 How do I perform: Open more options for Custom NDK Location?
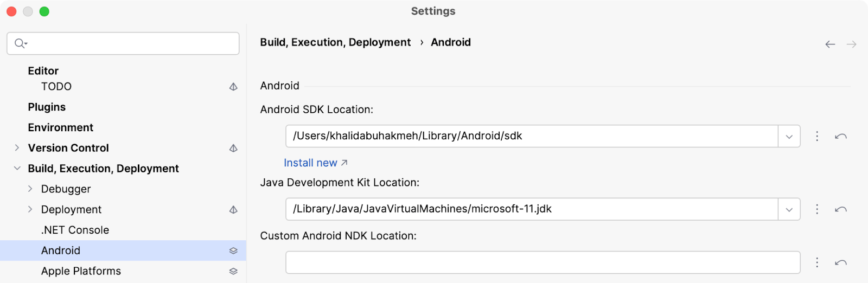click(x=817, y=262)
